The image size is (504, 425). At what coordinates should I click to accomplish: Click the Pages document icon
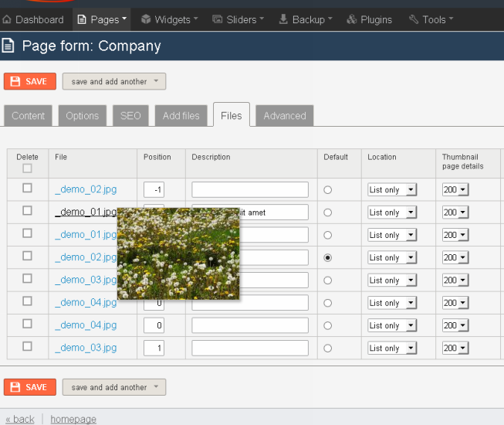coord(82,19)
